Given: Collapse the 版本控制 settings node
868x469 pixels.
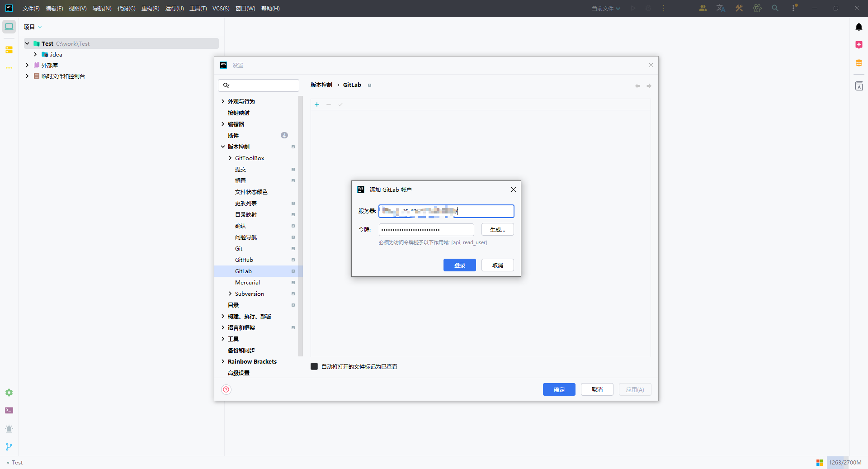Looking at the screenshot, I should point(223,147).
